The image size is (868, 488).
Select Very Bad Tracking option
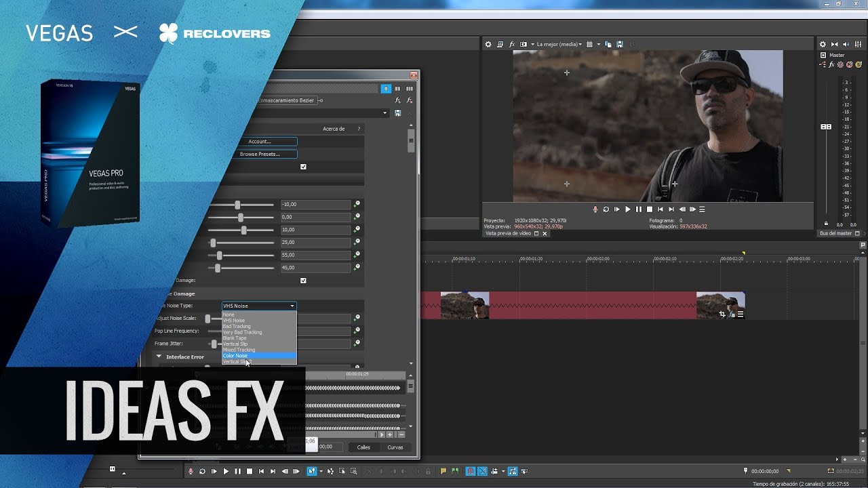[x=259, y=332]
